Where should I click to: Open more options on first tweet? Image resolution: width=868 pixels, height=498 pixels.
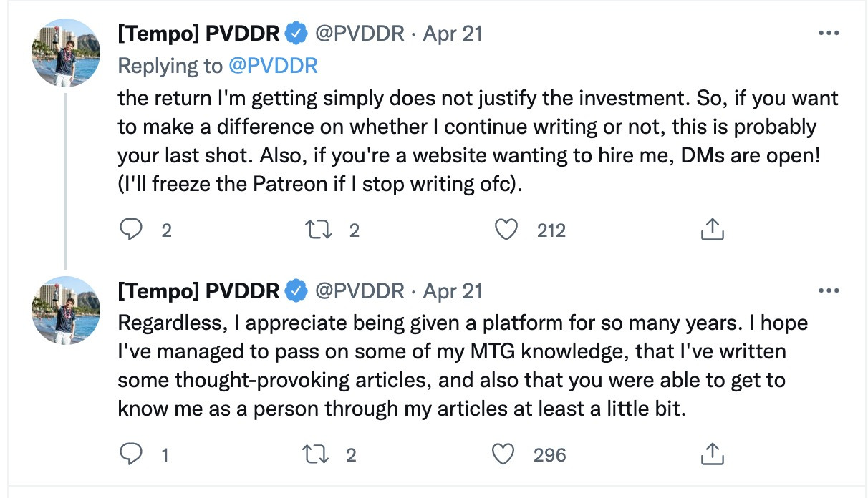[829, 34]
